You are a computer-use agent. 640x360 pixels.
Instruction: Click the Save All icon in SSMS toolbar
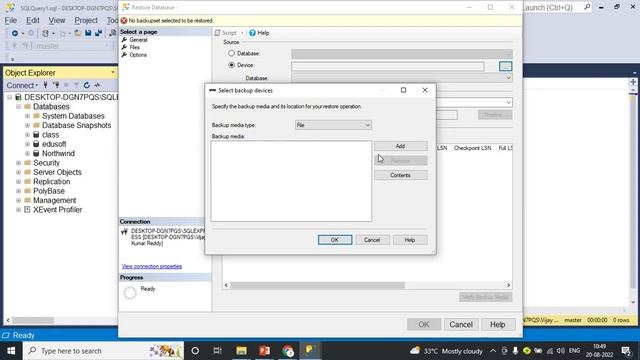tap(99, 33)
